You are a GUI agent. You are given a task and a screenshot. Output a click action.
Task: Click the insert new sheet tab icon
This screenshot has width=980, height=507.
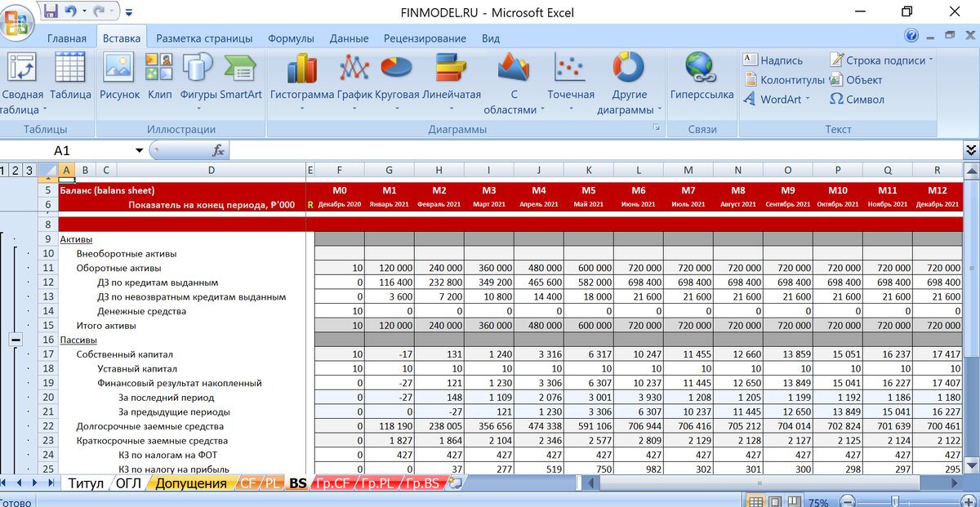tap(454, 483)
